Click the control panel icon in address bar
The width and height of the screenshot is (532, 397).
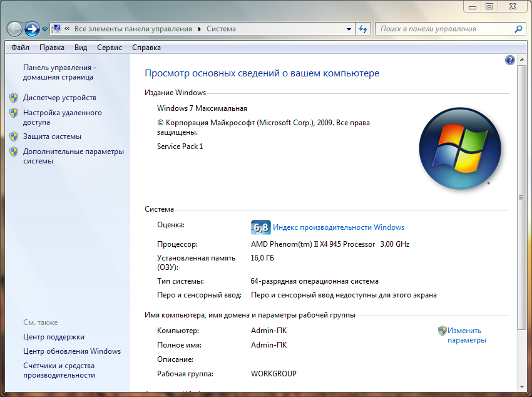click(57, 29)
